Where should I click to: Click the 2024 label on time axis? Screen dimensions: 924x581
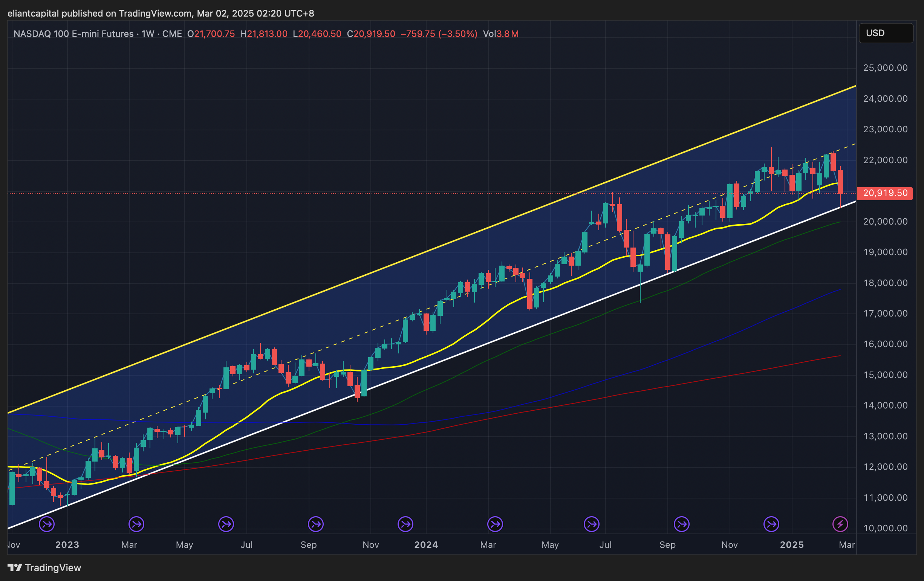[426, 545]
